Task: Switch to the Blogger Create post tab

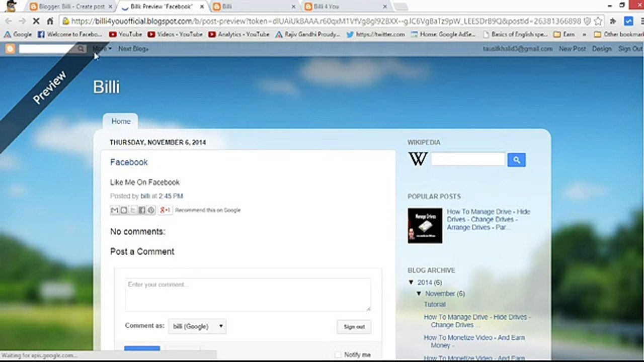Action: coord(70,7)
